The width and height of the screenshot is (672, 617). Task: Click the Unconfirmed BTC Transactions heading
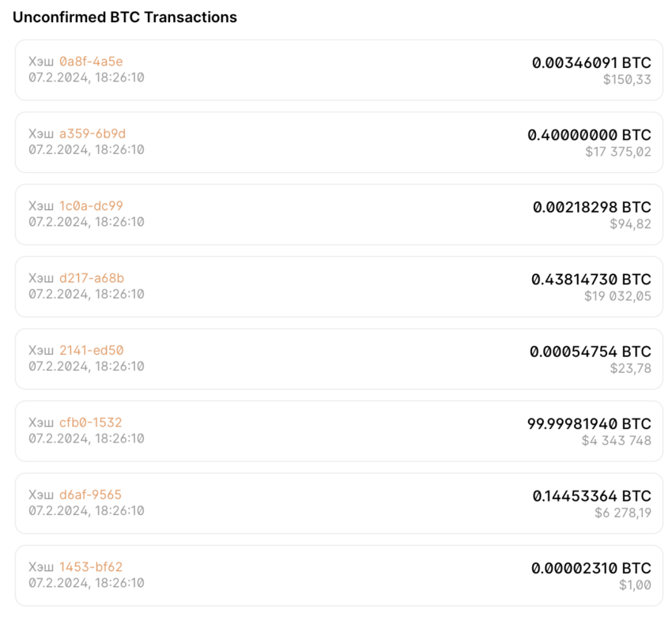(x=125, y=17)
